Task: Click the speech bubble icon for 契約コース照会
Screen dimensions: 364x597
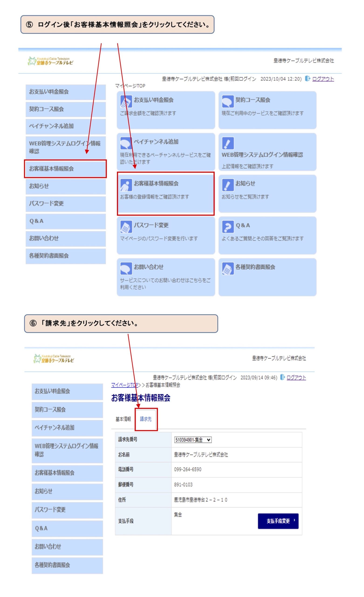Action: (x=228, y=101)
